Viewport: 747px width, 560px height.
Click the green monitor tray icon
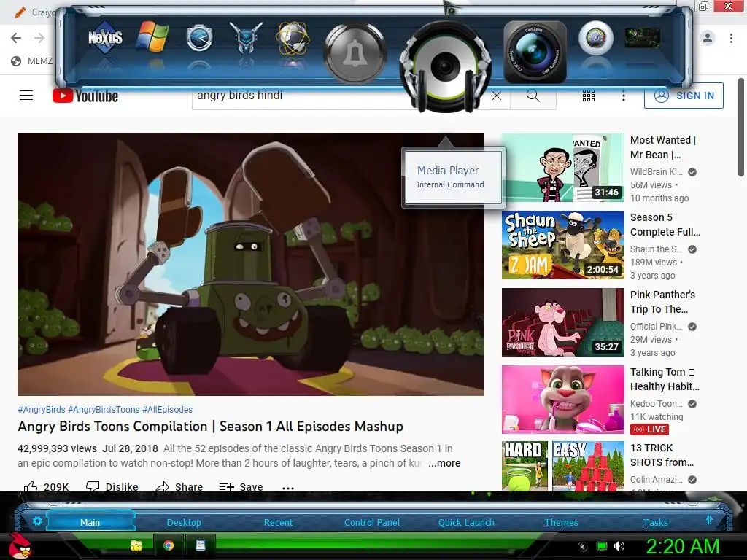coord(602,546)
